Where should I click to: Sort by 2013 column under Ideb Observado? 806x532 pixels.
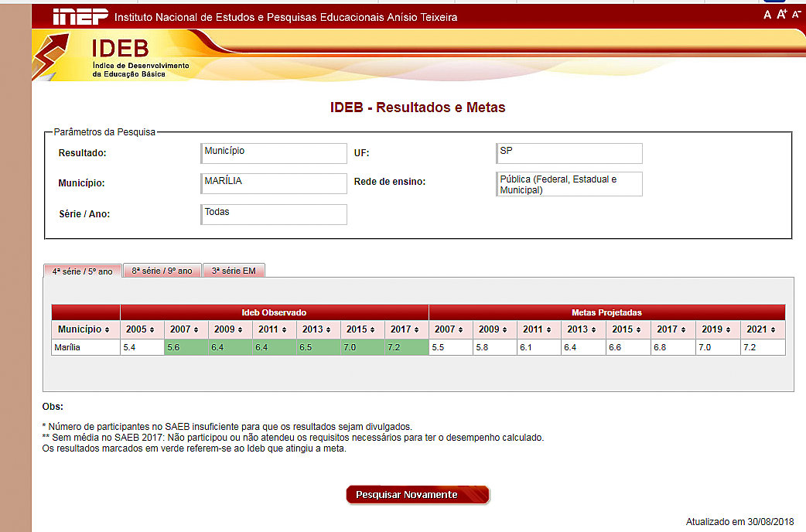click(x=318, y=329)
